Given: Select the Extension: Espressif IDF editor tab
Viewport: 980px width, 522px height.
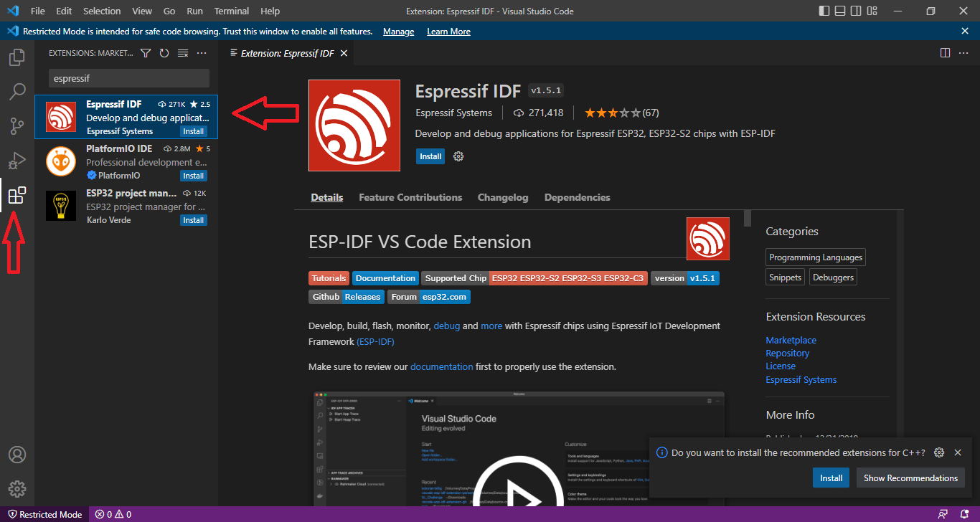Looking at the screenshot, I should pos(287,53).
